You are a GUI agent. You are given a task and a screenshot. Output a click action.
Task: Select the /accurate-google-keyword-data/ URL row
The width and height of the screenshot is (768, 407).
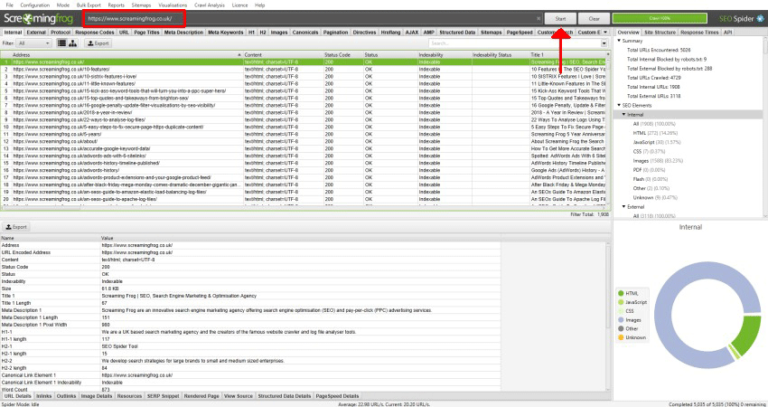tap(304, 148)
